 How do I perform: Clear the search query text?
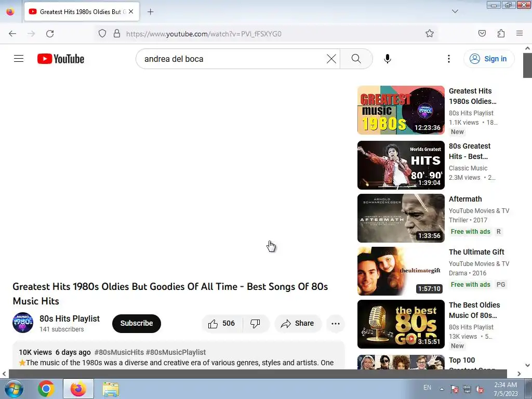point(331,59)
